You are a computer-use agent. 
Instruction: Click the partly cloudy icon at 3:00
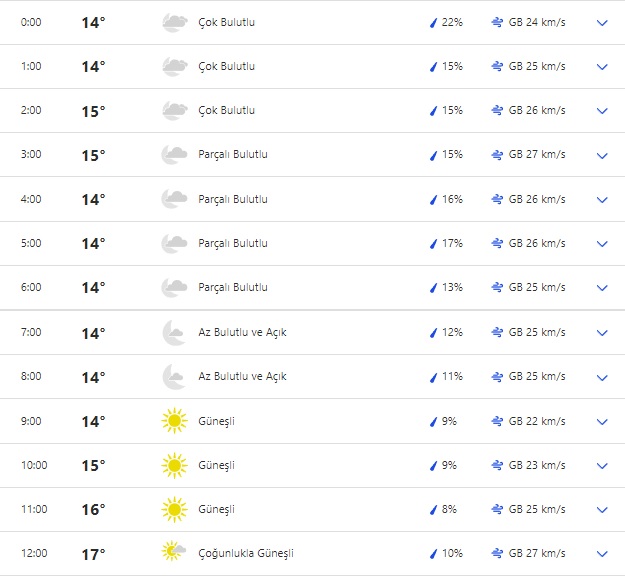(x=175, y=155)
